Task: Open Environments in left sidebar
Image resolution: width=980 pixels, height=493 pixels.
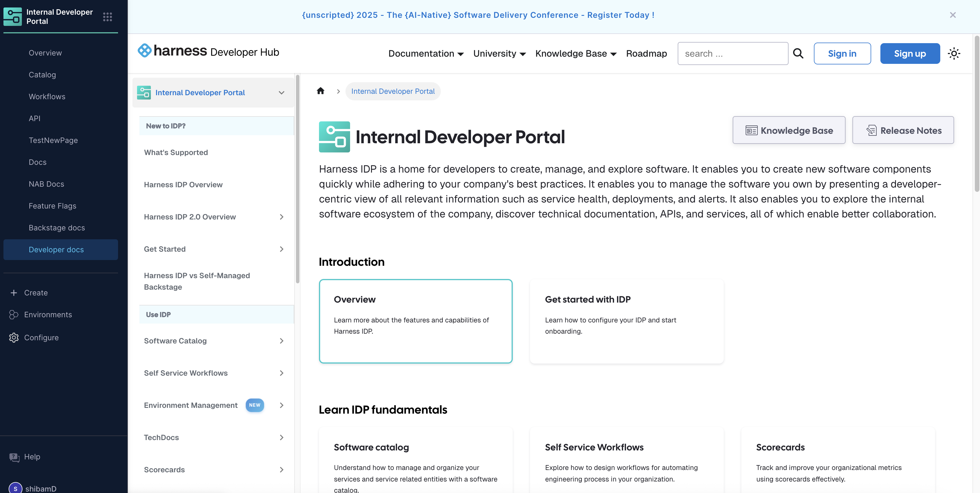Action: click(x=48, y=315)
